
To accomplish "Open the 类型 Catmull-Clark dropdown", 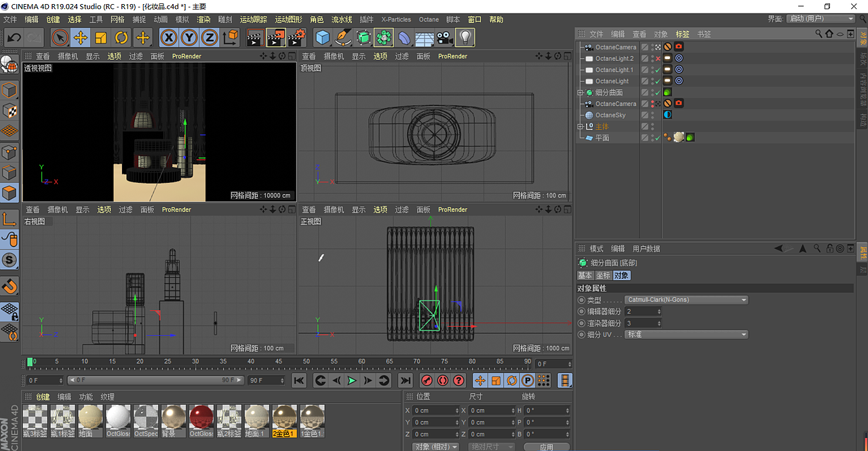I will click(686, 300).
